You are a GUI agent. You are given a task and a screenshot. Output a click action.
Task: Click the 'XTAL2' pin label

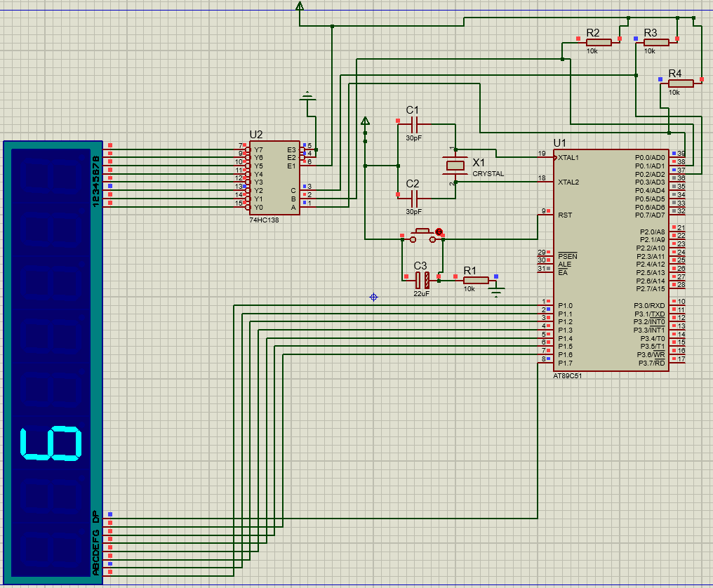click(568, 182)
